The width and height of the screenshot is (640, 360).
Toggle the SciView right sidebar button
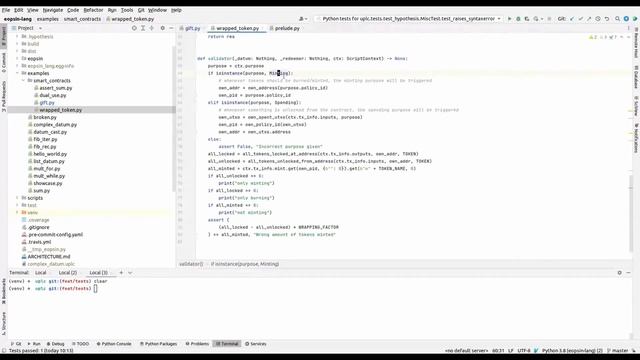(x=636, y=106)
